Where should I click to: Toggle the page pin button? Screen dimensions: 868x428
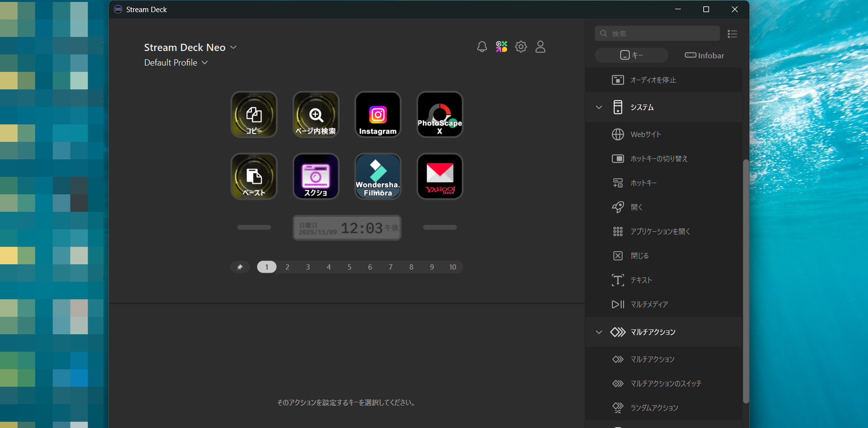(x=240, y=267)
